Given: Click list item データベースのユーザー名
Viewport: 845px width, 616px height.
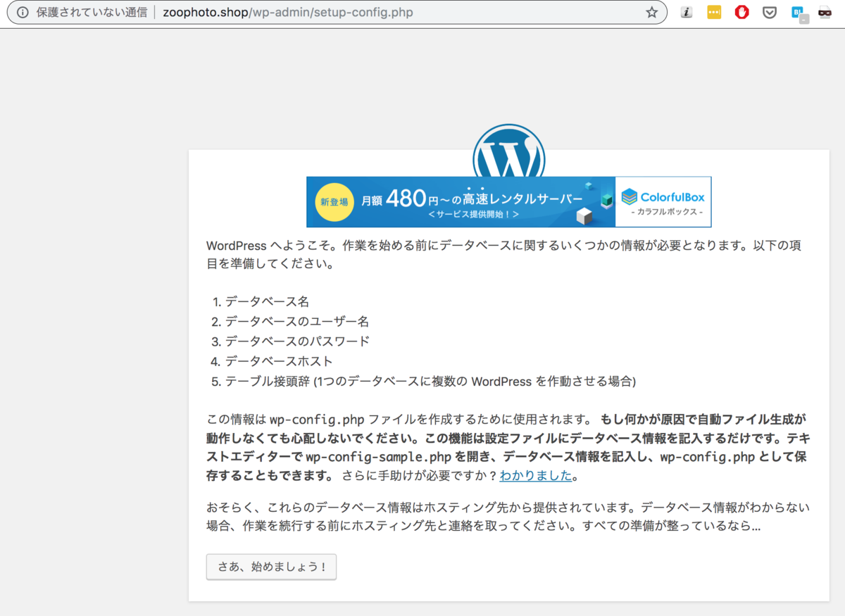Looking at the screenshot, I should 297,322.
